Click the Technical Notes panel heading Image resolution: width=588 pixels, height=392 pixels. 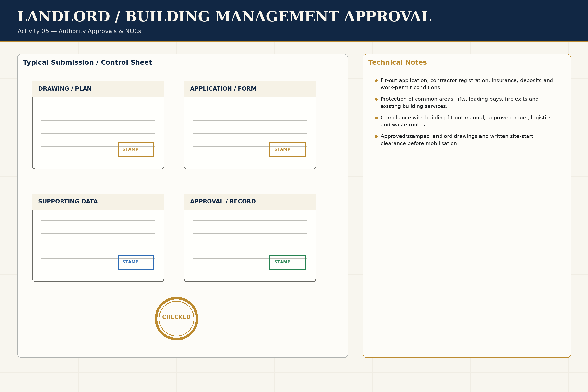(x=397, y=62)
